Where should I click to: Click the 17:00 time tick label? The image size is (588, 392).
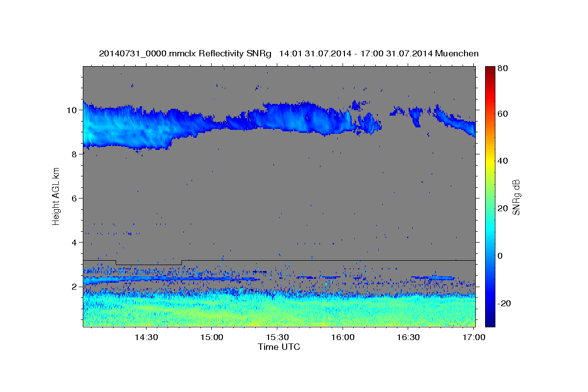(x=474, y=337)
